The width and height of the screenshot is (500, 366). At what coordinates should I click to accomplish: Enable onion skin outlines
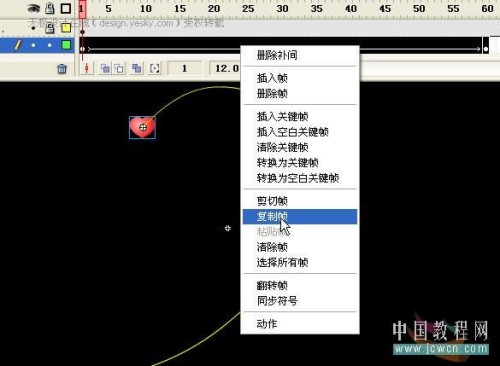pos(119,69)
